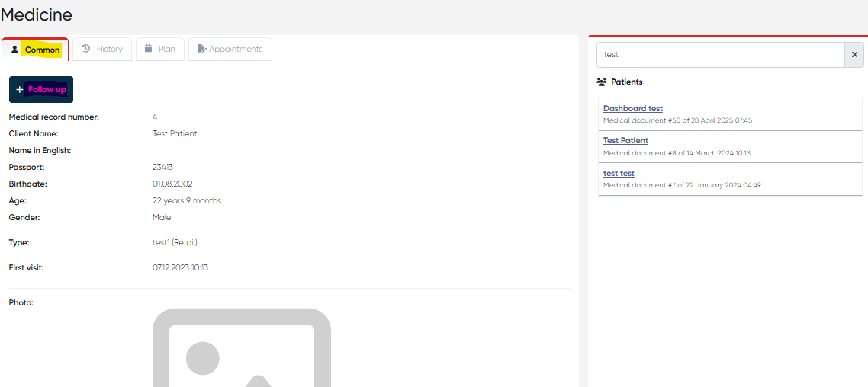Open the Dashboard test patient link

pos(632,109)
